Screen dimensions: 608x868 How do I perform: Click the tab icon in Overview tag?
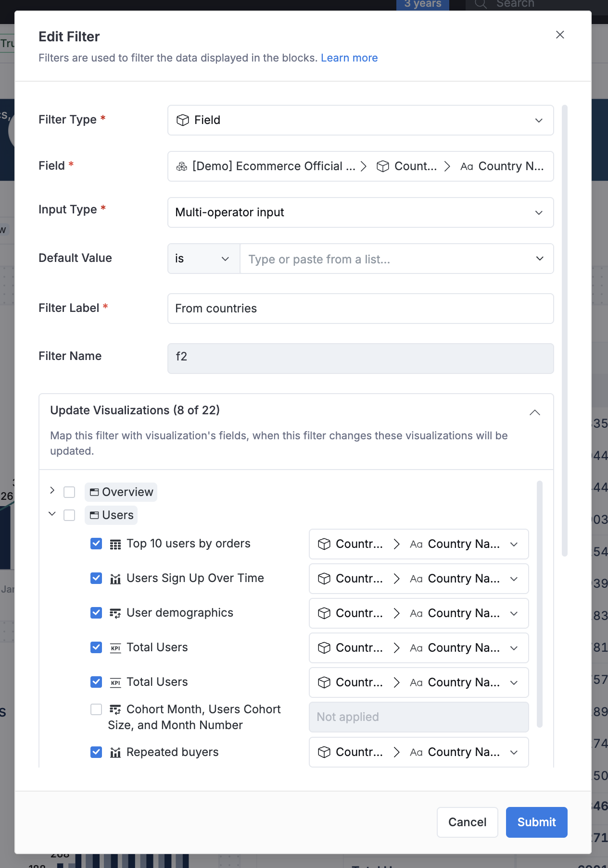pyautogui.click(x=94, y=492)
